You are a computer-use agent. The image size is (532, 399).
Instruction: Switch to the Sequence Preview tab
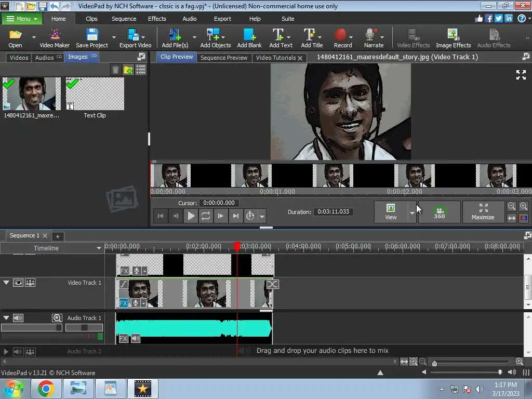[223, 58]
